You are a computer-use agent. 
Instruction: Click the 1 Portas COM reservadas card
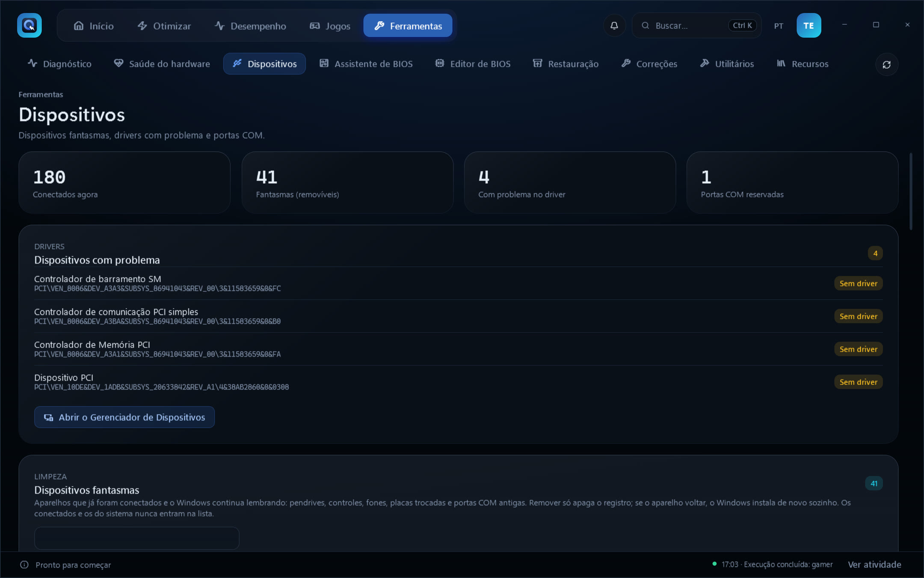coord(792,182)
